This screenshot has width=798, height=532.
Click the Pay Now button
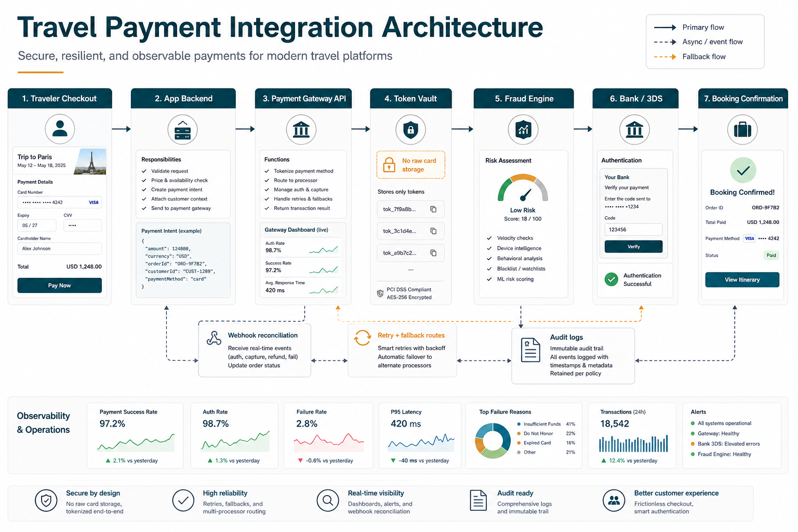pyautogui.click(x=60, y=285)
